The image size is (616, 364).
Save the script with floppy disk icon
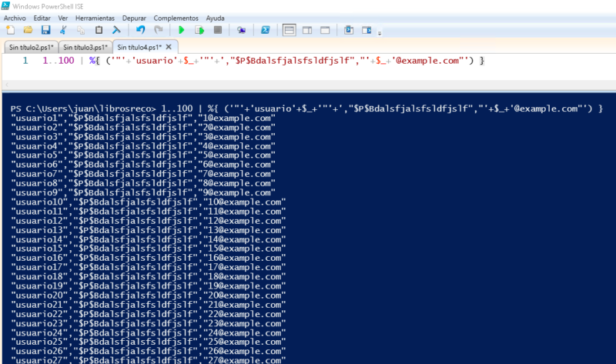45,30
